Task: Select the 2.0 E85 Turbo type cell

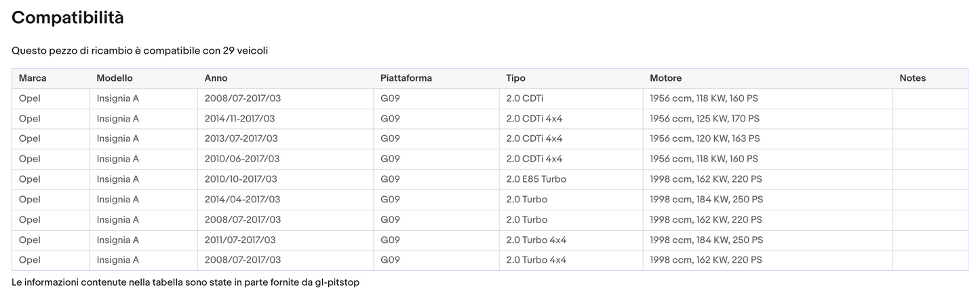Action: click(x=536, y=179)
